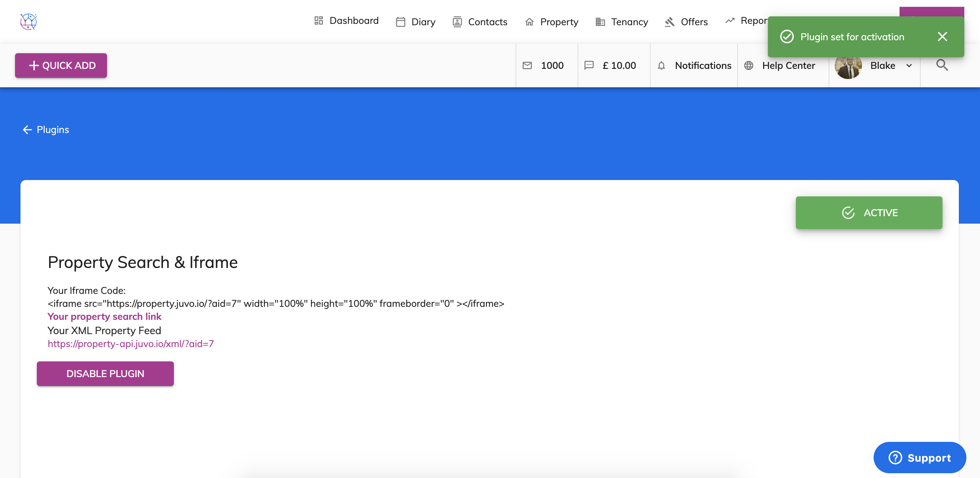Open the Property menu
This screenshot has height=478, width=980.
point(551,22)
